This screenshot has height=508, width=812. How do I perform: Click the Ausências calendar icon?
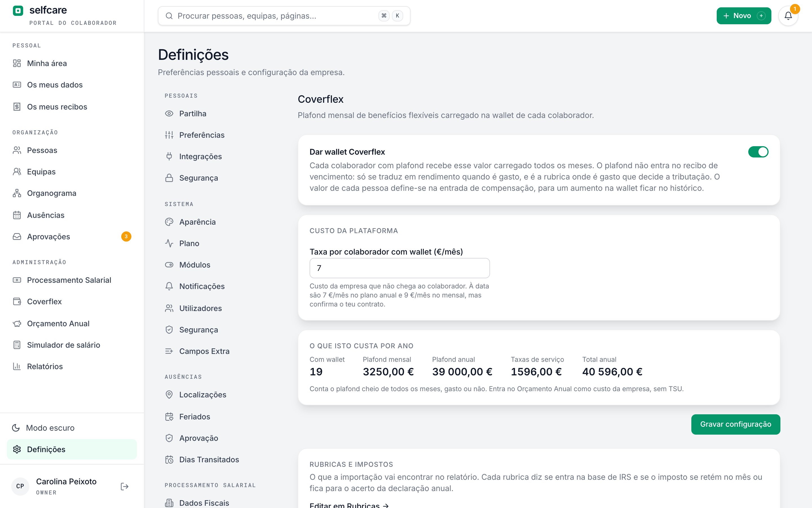tap(17, 215)
